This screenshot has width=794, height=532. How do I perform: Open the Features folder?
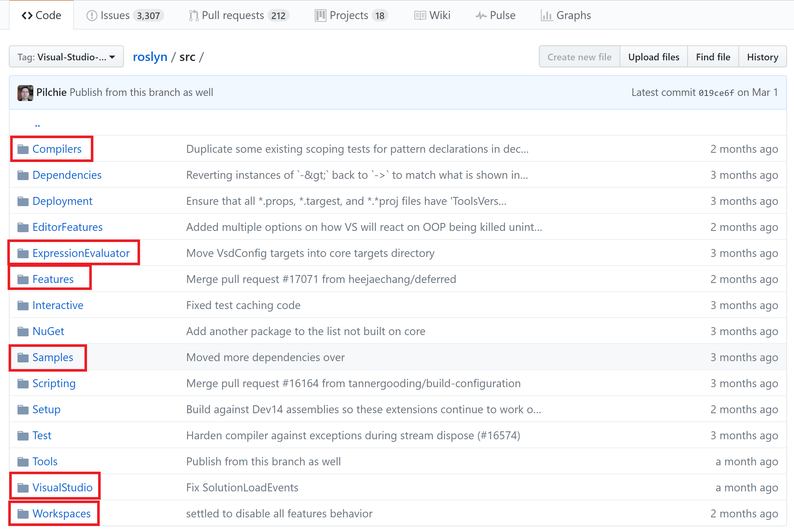tap(53, 279)
